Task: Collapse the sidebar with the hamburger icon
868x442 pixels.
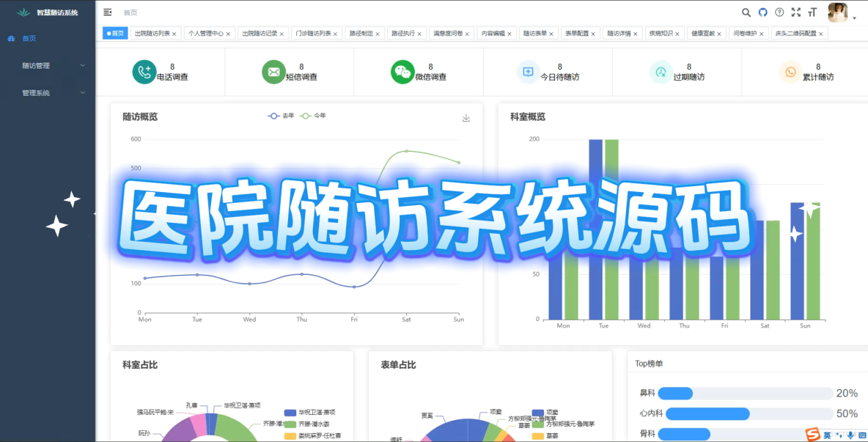Action: [x=106, y=12]
